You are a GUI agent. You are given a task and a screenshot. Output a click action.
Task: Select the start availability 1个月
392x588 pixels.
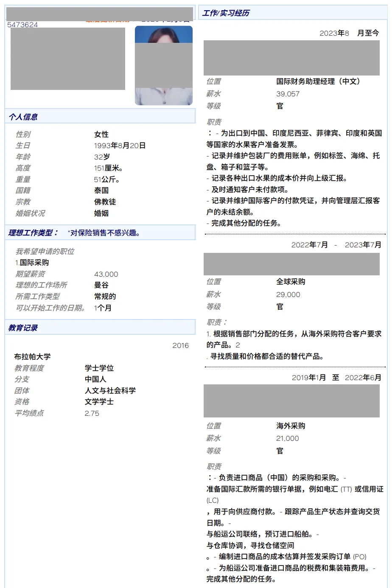point(103,308)
